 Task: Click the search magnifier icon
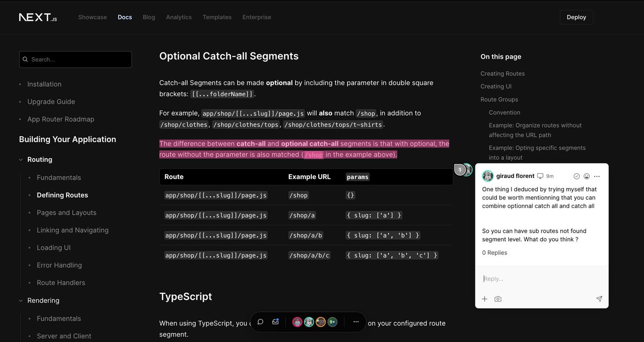26,60
